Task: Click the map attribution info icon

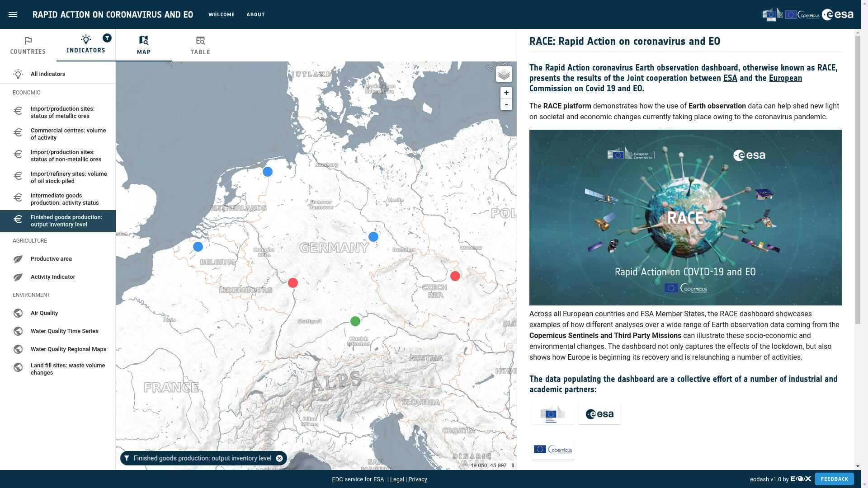Action: [x=513, y=465]
